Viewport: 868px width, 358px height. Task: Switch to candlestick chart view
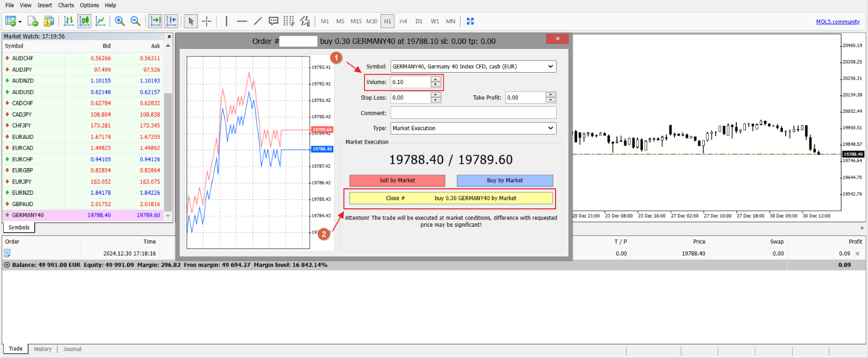click(84, 21)
